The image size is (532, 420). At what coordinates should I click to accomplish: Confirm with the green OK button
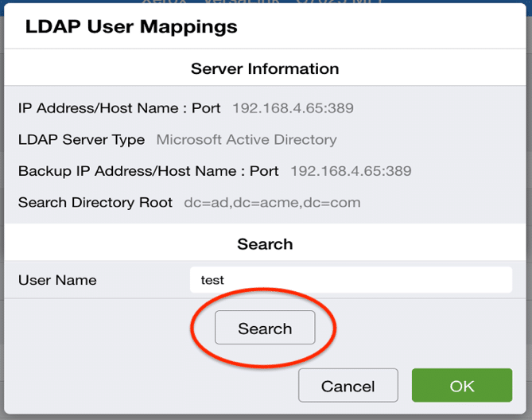(462, 385)
